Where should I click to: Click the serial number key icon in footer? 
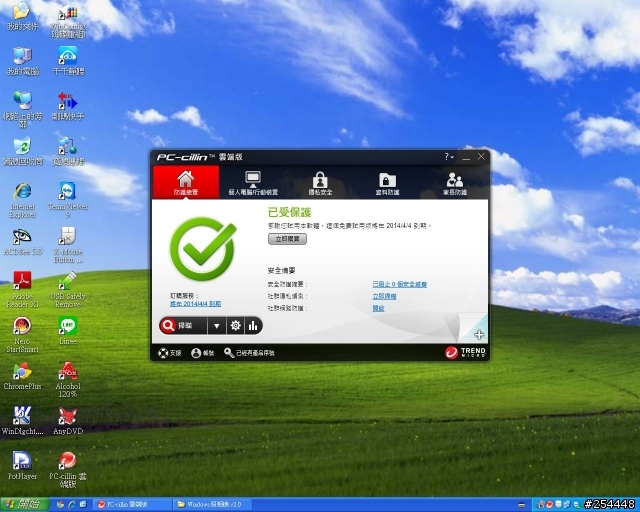click(249, 353)
